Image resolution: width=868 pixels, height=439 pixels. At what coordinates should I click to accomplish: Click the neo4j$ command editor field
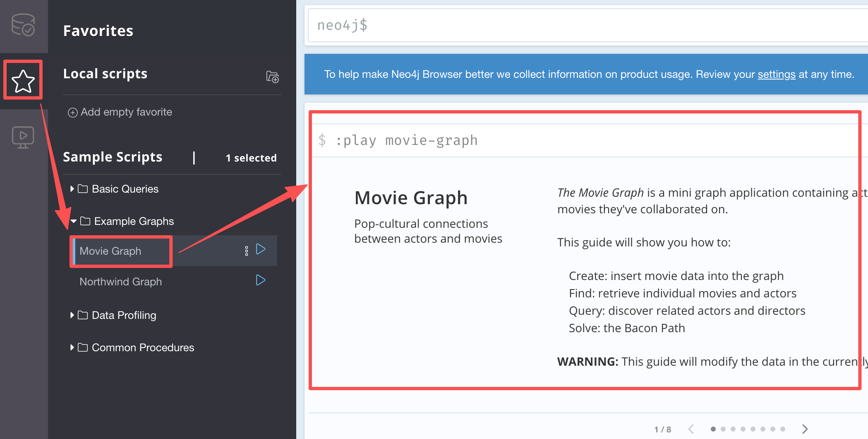point(587,25)
